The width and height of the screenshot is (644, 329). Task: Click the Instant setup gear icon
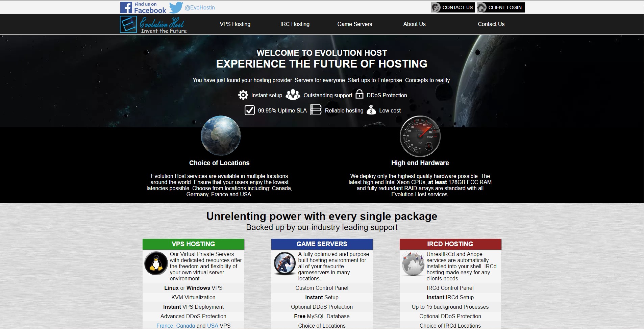coord(243,95)
